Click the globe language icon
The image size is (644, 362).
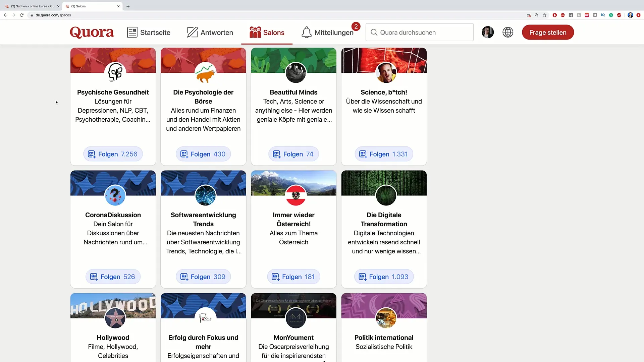[x=508, y=32]
